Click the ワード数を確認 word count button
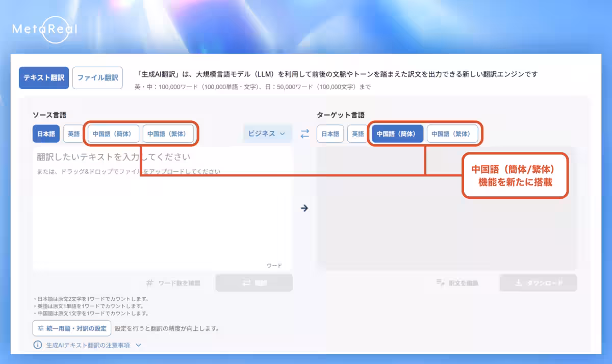This screenshot has width=612, height=364. (x=173, y=283)
